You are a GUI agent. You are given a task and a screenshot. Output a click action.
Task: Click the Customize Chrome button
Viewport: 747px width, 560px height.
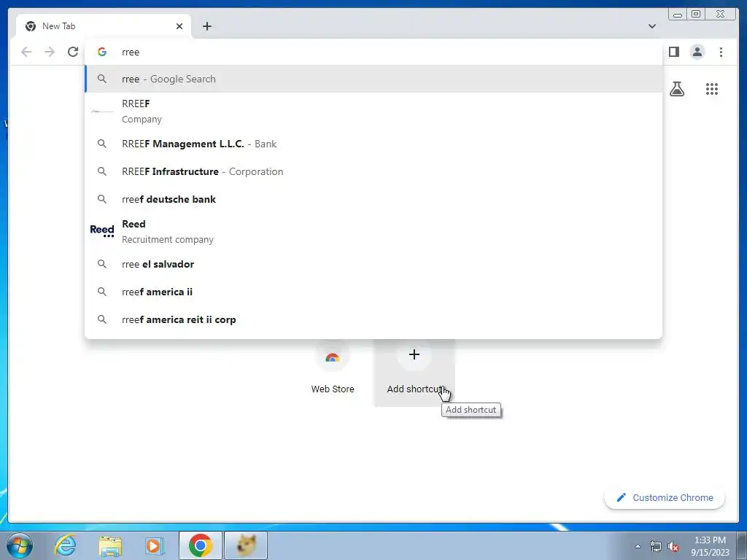(665, 497)
